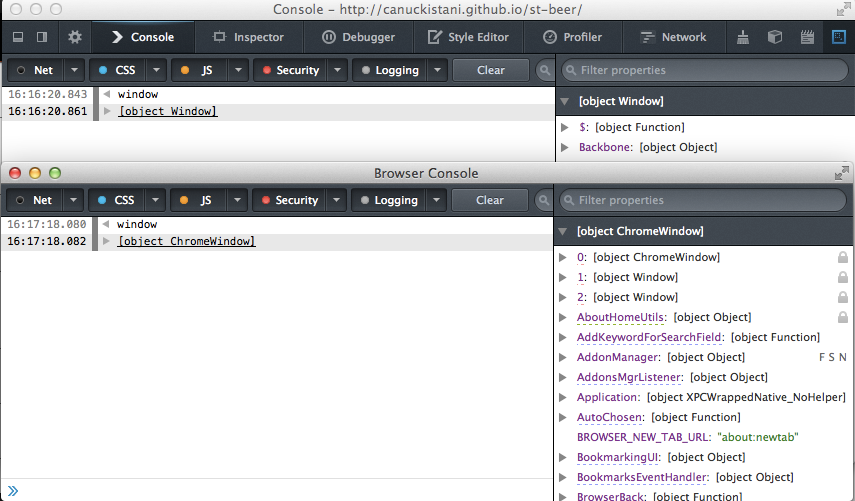Open the 3D view cube icon
This screenshot has width=855, height=501.
point(774,37)
